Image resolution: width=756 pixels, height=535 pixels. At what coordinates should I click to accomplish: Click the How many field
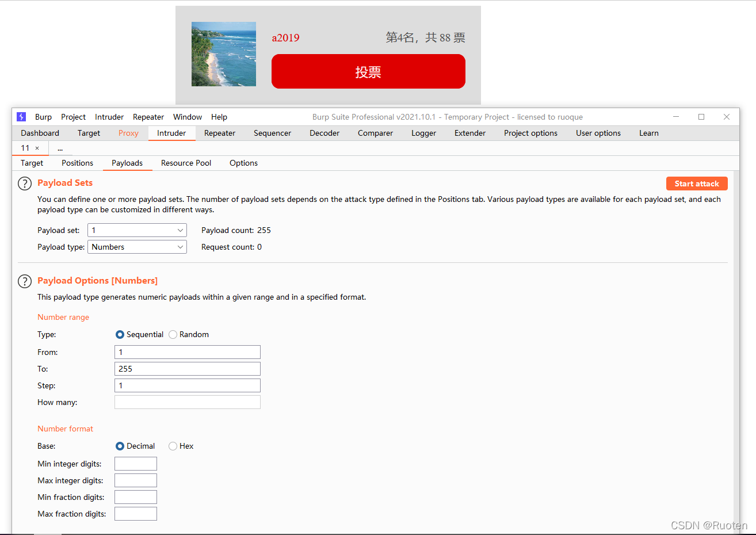pos(188,402)
